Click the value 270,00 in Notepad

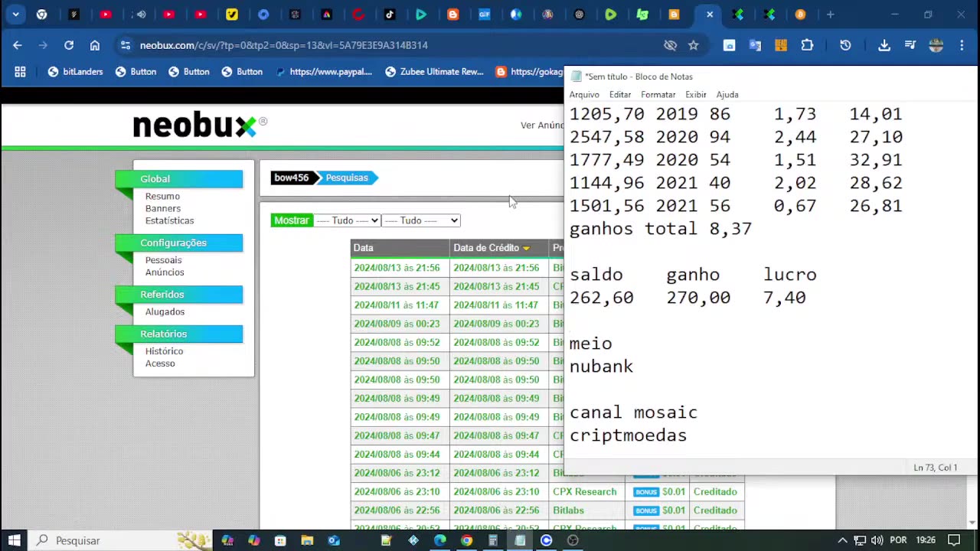(x=698, y=298)
